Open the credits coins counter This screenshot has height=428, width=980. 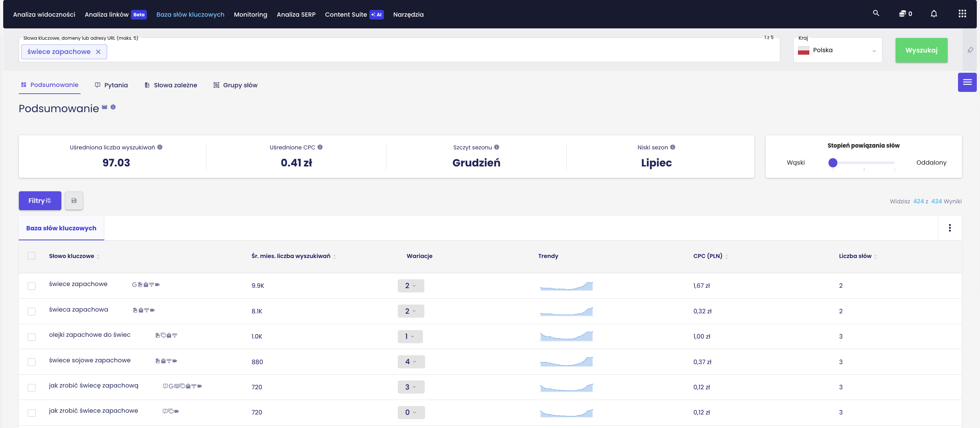coord(905,14)
